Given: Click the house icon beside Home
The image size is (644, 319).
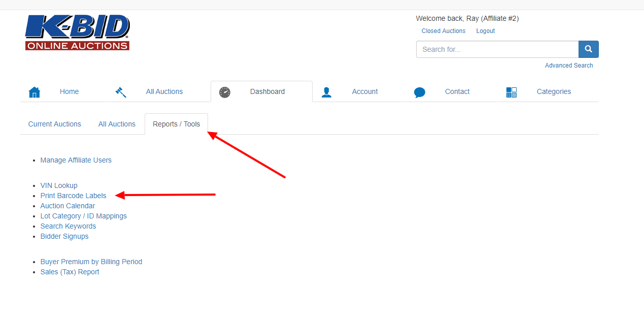Looking at the screenshot, I should click(35, 92).
